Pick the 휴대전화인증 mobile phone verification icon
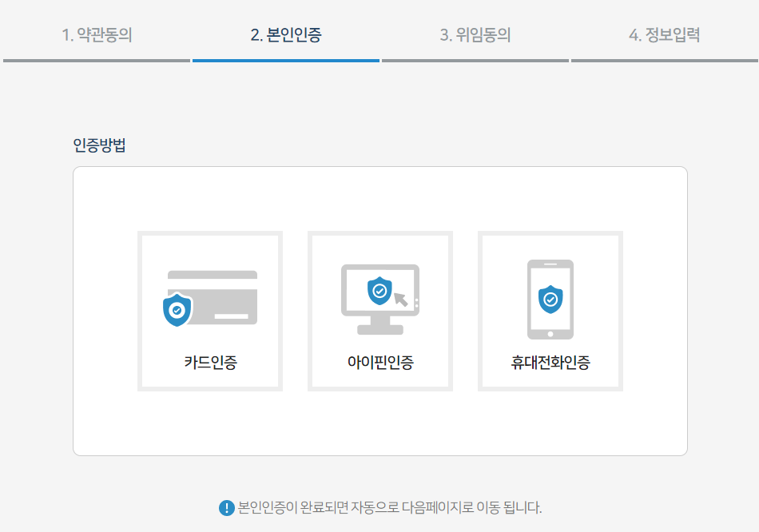The width and height of the screenshot is (759, 532). [550, 310]
